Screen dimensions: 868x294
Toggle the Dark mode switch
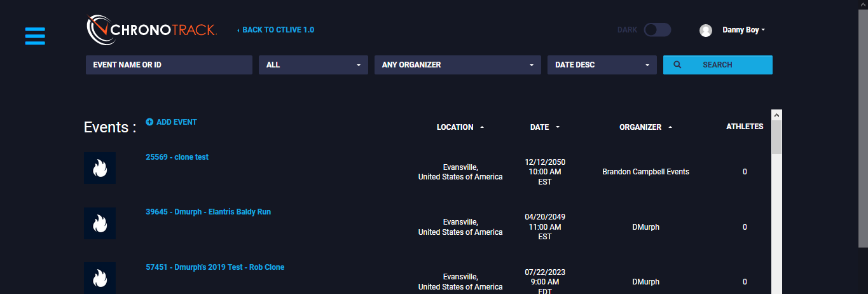pos(657,30)
